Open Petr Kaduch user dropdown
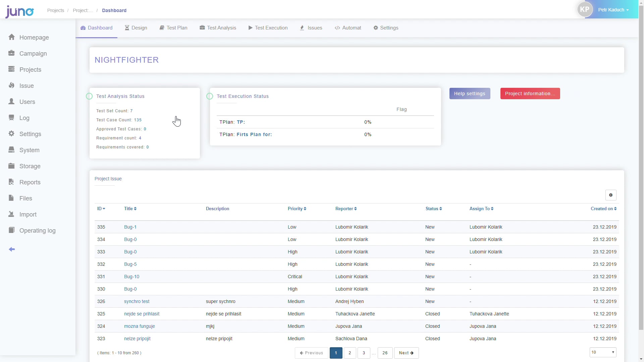This screenshot has width=644, height=362. tap(613, 10)
